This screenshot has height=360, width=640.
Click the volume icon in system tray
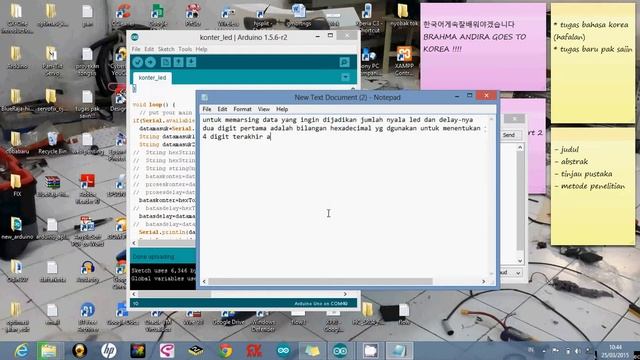tap(578, 351)
